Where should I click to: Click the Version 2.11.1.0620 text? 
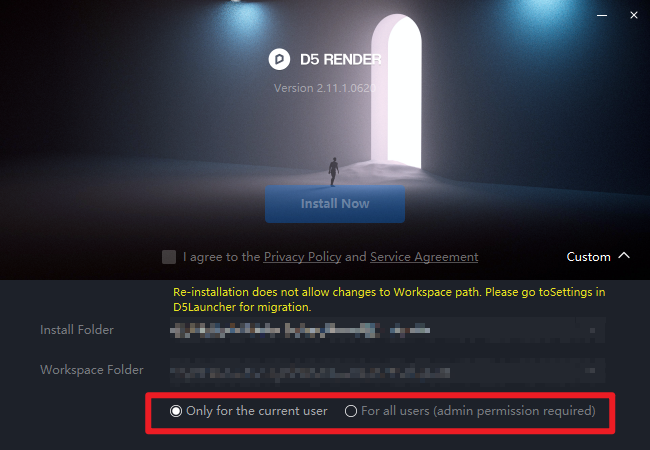tap(325, 88)
